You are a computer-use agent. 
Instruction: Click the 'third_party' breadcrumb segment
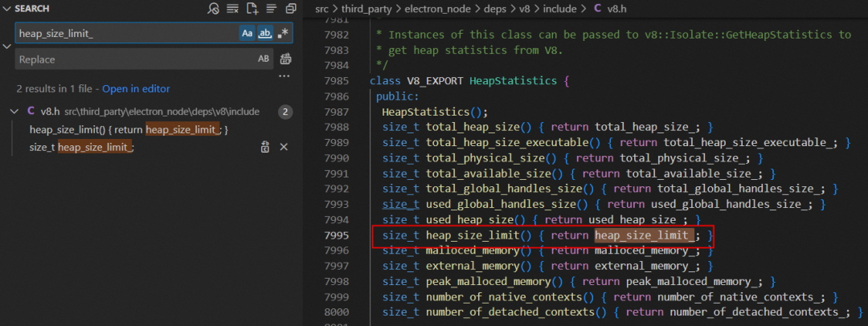(365, 9)
